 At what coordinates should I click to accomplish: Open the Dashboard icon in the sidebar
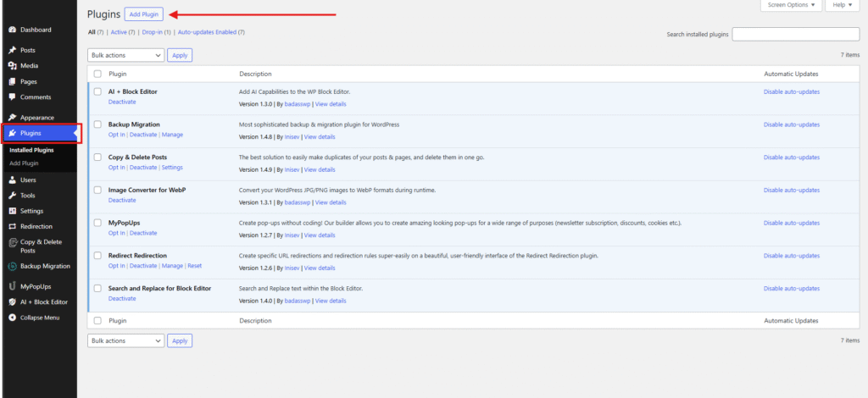click(13, 30)
